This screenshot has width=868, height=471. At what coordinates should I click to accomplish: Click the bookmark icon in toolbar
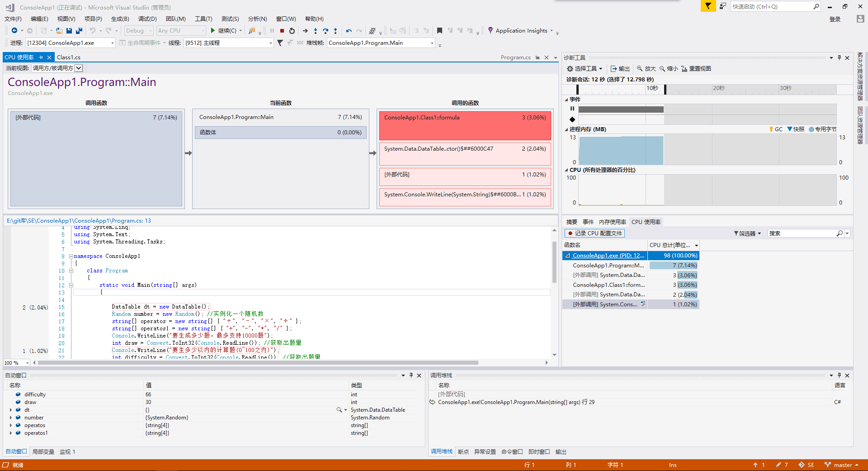[x=439, y=31]
